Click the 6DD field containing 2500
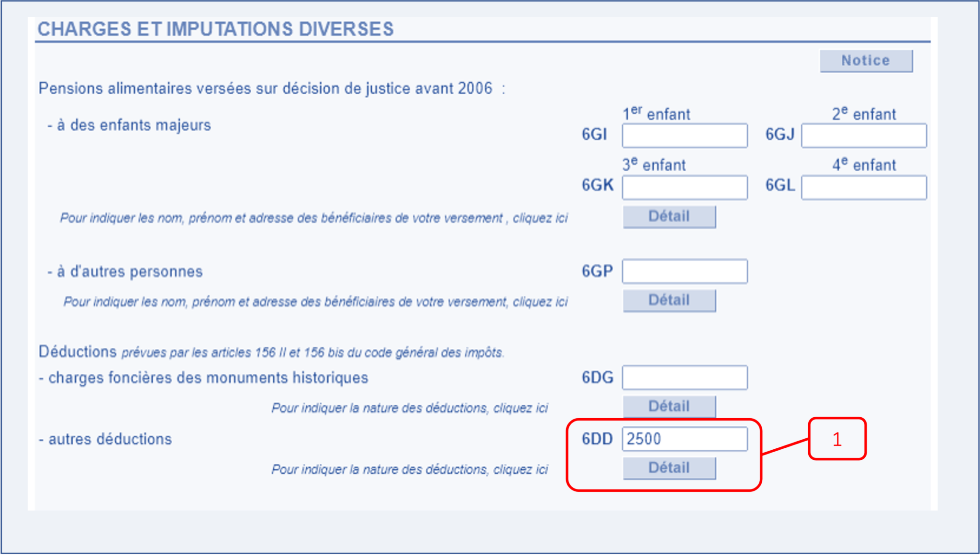 point(684,439)
